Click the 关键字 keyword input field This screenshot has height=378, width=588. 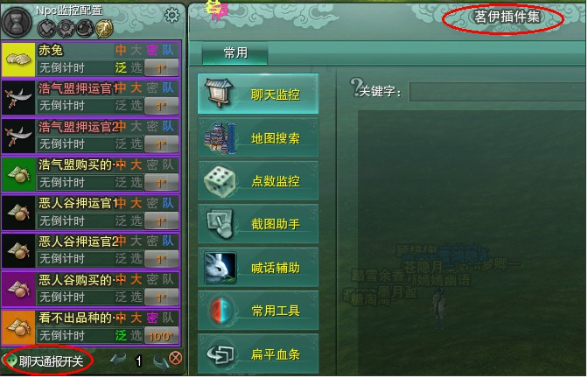[498, 92]
